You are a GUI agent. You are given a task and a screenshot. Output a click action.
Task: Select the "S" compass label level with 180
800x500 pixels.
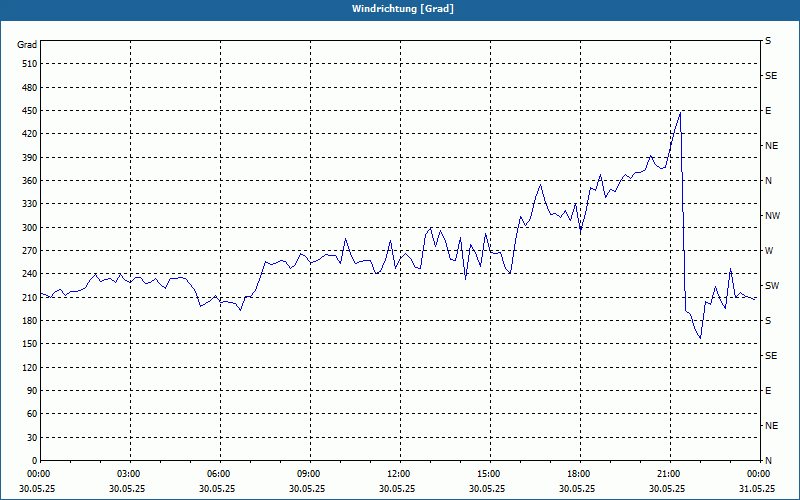[x=768, y=321]
